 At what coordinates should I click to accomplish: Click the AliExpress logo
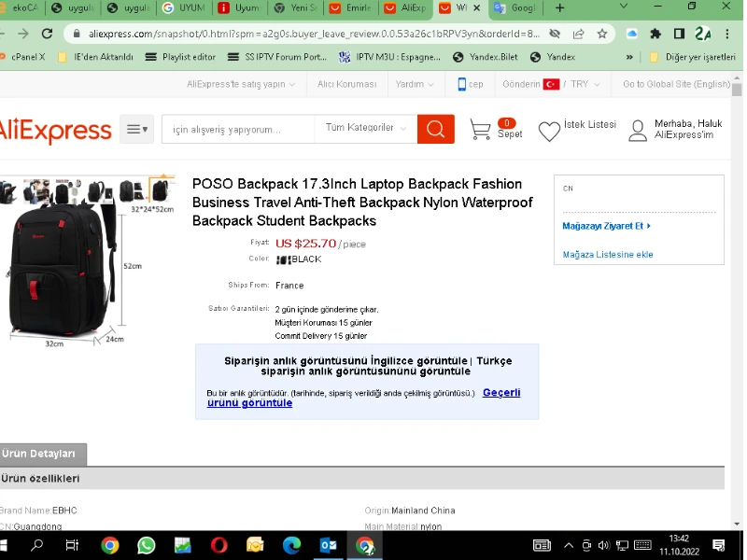point(55,130)
